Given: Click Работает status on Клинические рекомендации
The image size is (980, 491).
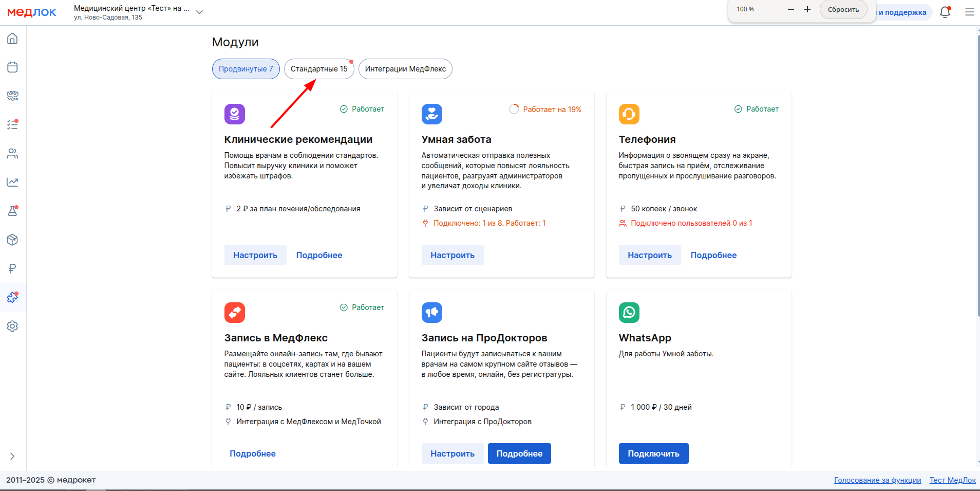Looking at the screenshot, I should [362, 109].
